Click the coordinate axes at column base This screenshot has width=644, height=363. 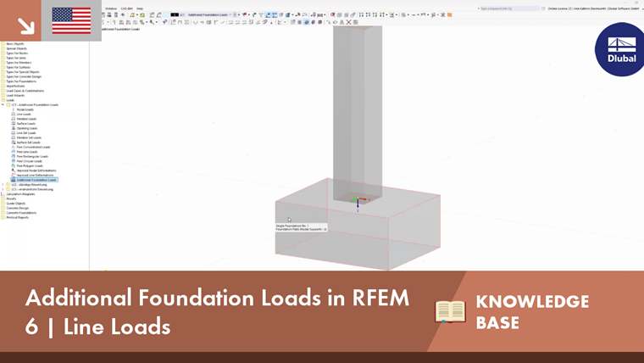(x=358, y=203)
